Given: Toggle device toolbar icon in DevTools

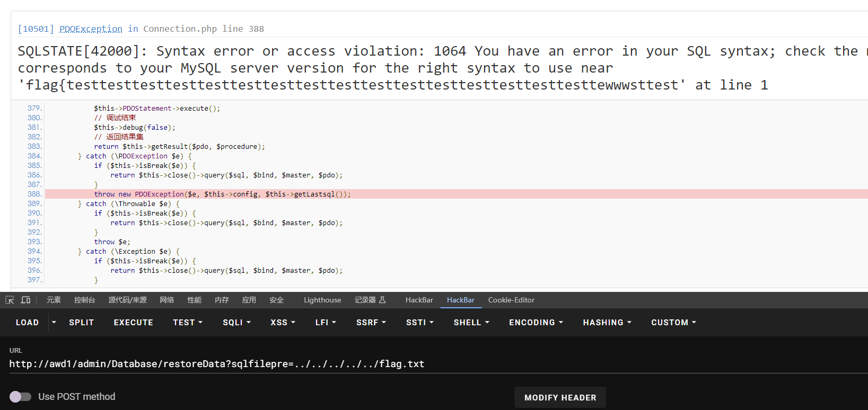Looking at the screenshot, I should [x=25, y=300].
